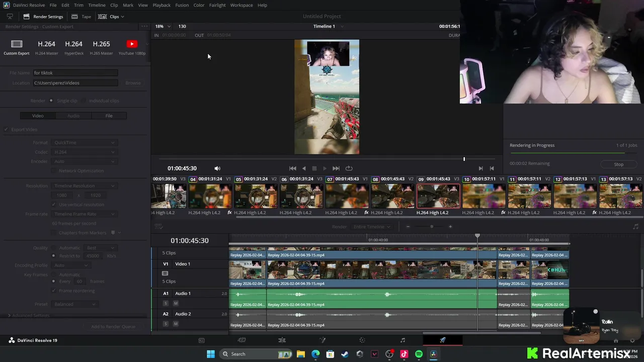
Task: Mute the viewer volume speaker icon
Action: tap(217, 168)
